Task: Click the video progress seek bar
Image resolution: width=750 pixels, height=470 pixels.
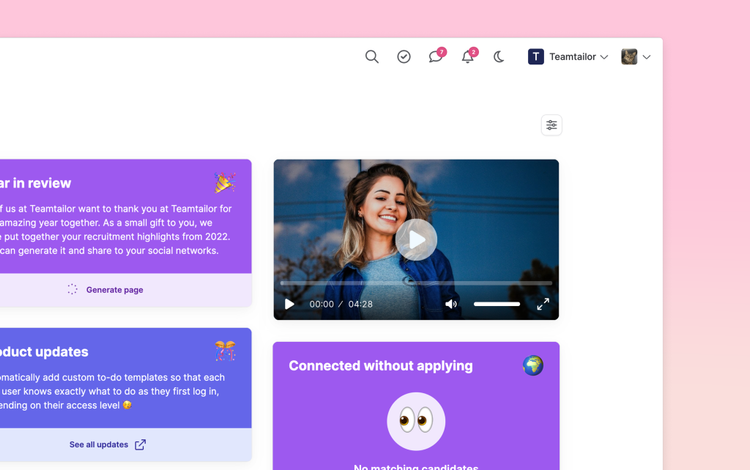Action: (x=415, y=283)
